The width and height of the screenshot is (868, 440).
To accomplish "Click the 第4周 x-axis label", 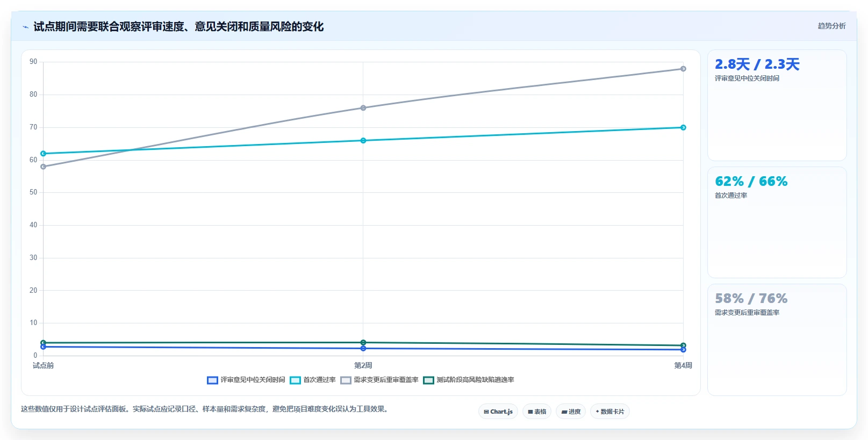I will click(x=683, y=365).
